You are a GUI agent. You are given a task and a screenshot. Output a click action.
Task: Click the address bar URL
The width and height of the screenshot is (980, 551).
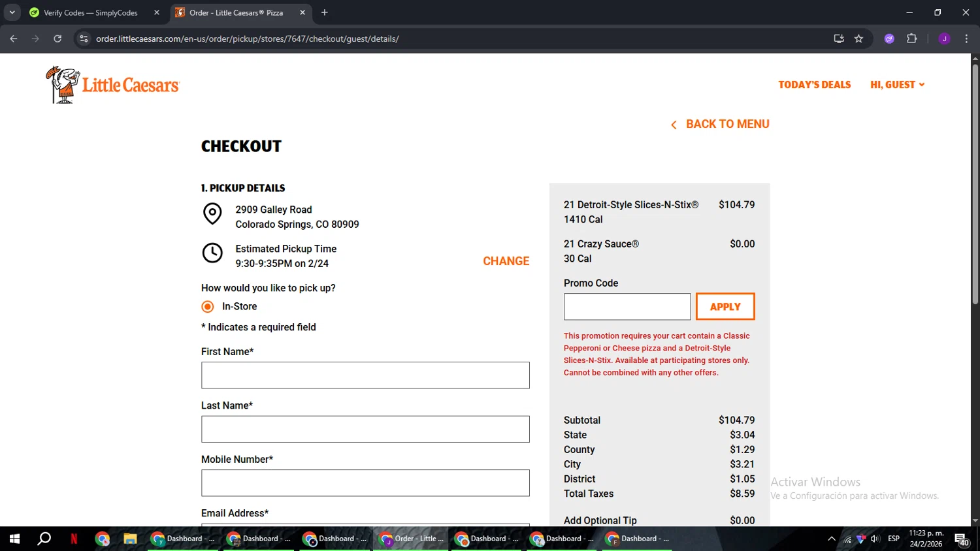click(248, 39)
